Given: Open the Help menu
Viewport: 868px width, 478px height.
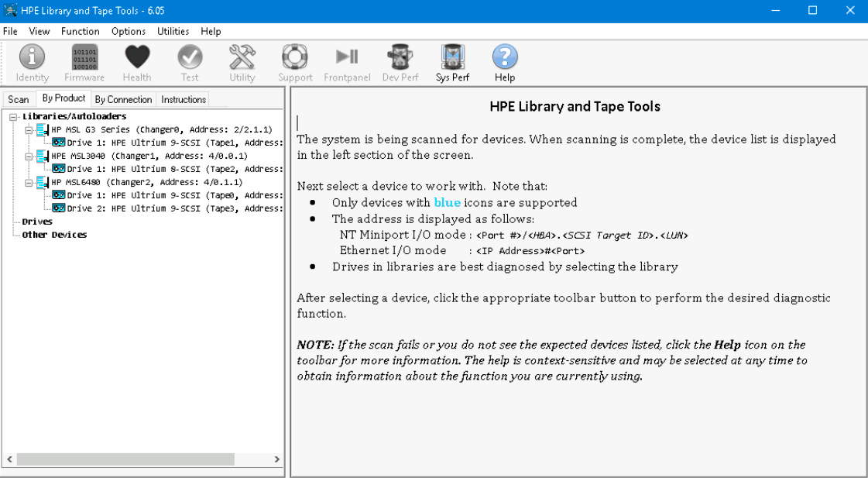Looking at the screenshot, I should click(211, 31).
